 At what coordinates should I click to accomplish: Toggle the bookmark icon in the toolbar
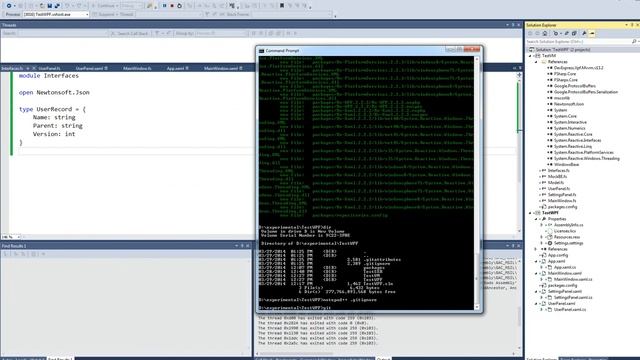[282, 6]
